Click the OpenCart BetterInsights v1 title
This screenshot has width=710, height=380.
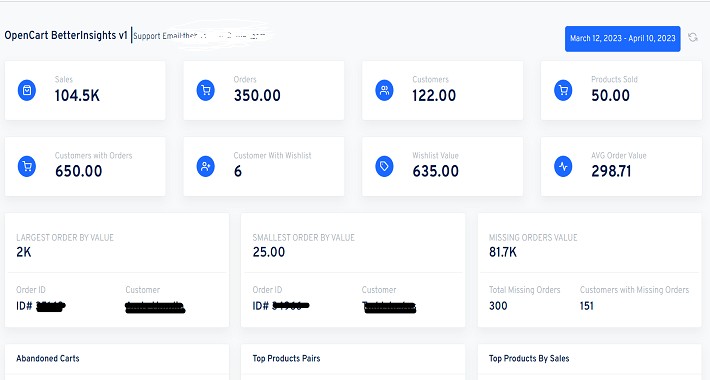[66, 35]
